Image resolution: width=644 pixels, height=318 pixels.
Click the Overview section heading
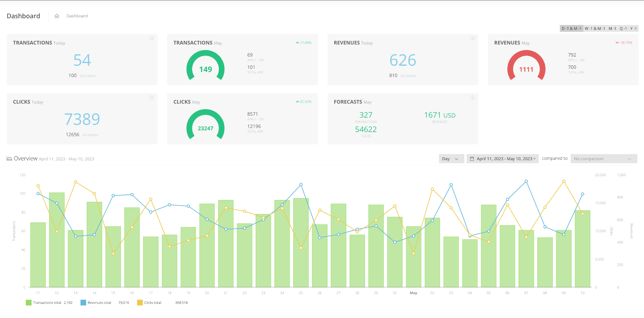25,159
